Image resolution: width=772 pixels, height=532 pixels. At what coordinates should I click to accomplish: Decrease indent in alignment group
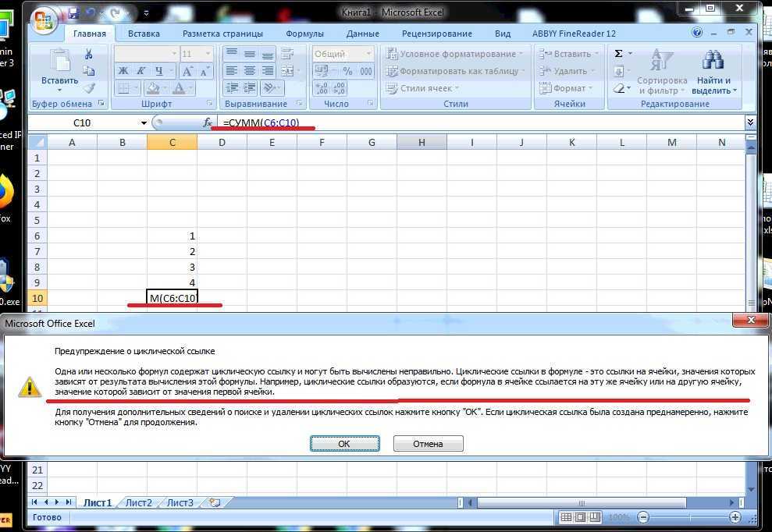(x=231, y=88)
